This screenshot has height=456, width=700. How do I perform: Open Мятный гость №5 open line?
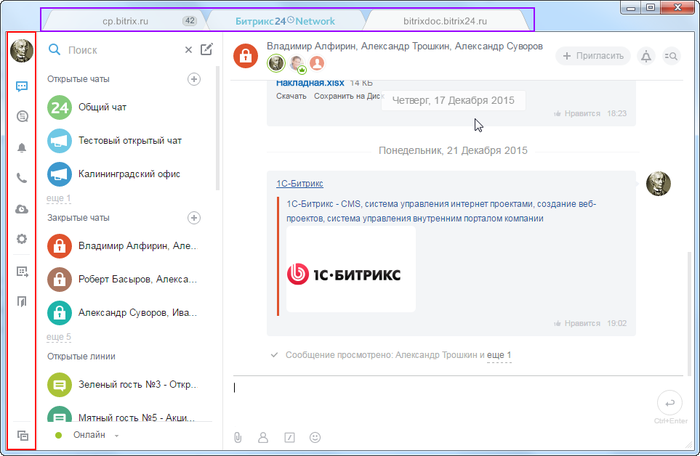point(124,415)
